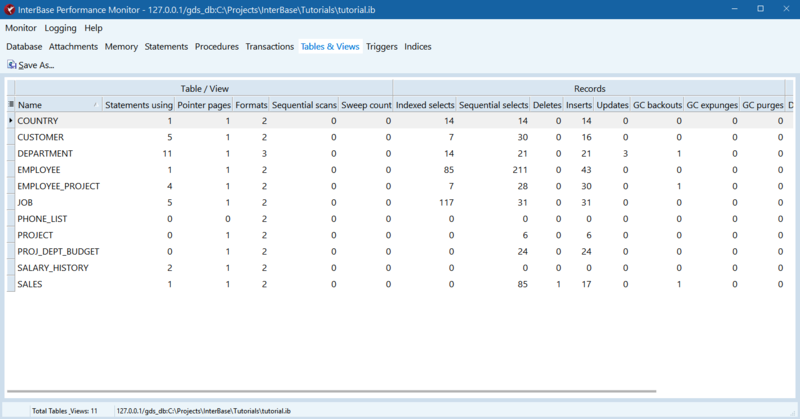
Task: Select the EMPLOYEE table row
Action: [x=400, y=170]
